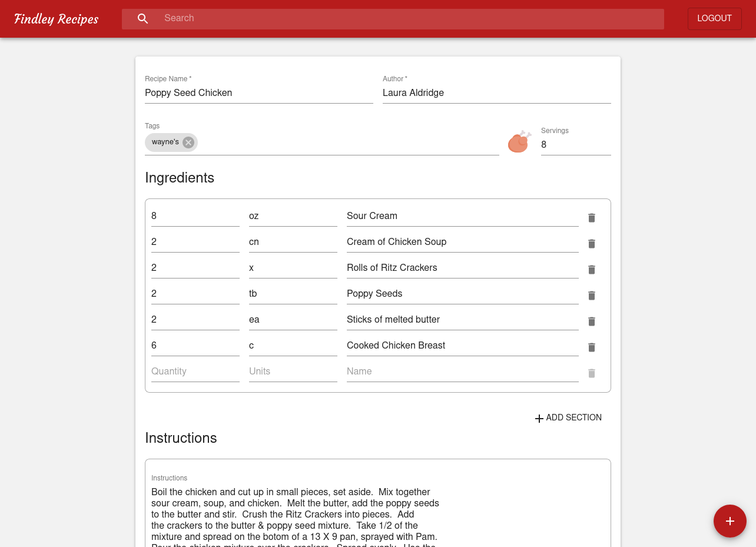756x547 pixels.
Task: Delete the Cream of Chicken Soup row
Action: tap(592, 244)
